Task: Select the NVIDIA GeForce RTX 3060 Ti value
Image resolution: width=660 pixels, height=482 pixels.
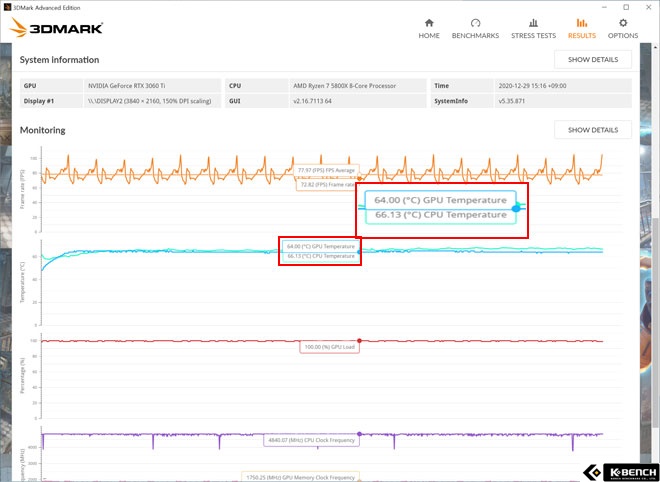Action: [126, 86]
